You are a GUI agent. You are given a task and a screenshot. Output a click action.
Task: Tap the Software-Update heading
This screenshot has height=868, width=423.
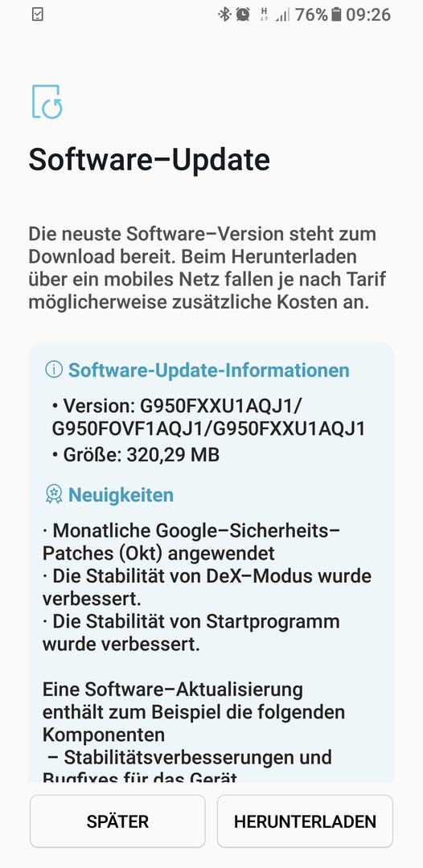coord(150,159)
